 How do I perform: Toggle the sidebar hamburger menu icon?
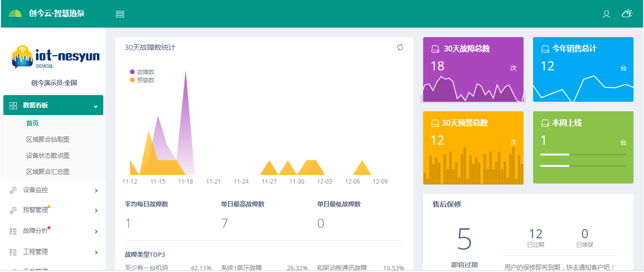click(x=120, y=14)
